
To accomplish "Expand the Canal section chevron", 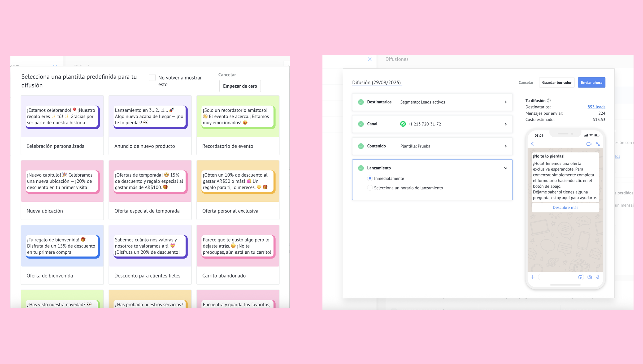I will [505, 124].
